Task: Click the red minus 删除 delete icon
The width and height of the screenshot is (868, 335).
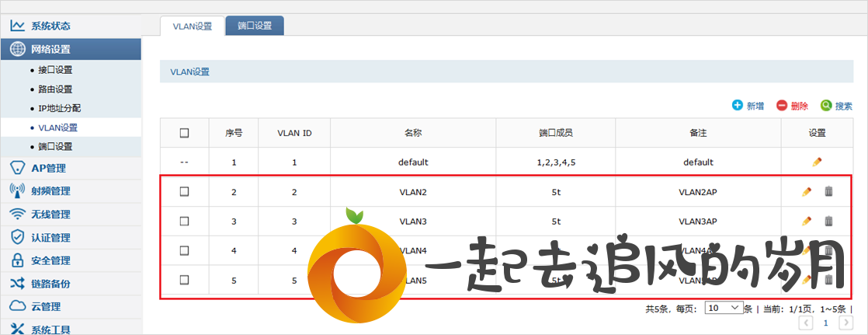Action: 782,106
